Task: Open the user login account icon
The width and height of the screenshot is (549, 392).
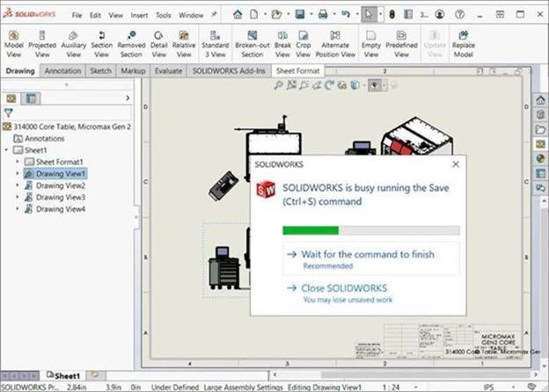Action: point(440,14)
